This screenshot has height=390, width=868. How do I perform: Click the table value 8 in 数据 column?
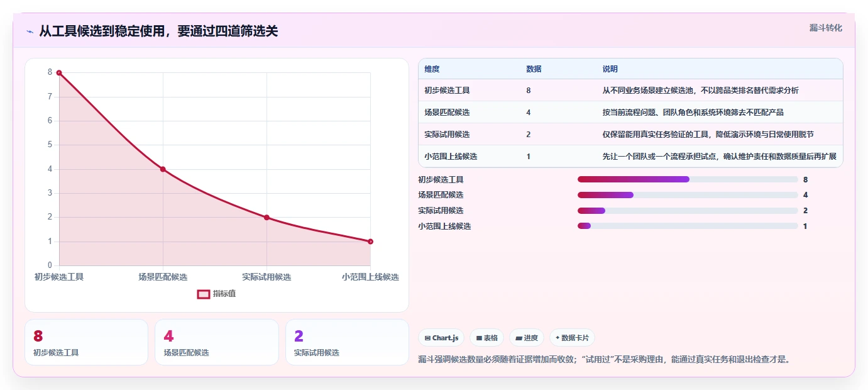(x=529, y=91)
